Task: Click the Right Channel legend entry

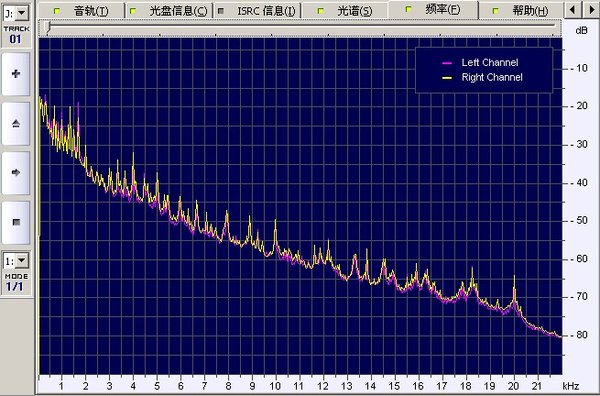Action: [x=482, y=77]
